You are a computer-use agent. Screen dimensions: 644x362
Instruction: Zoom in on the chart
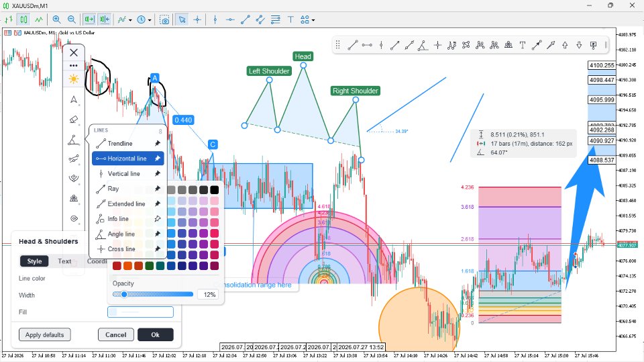pyautogui.click(x=56, y=19)
